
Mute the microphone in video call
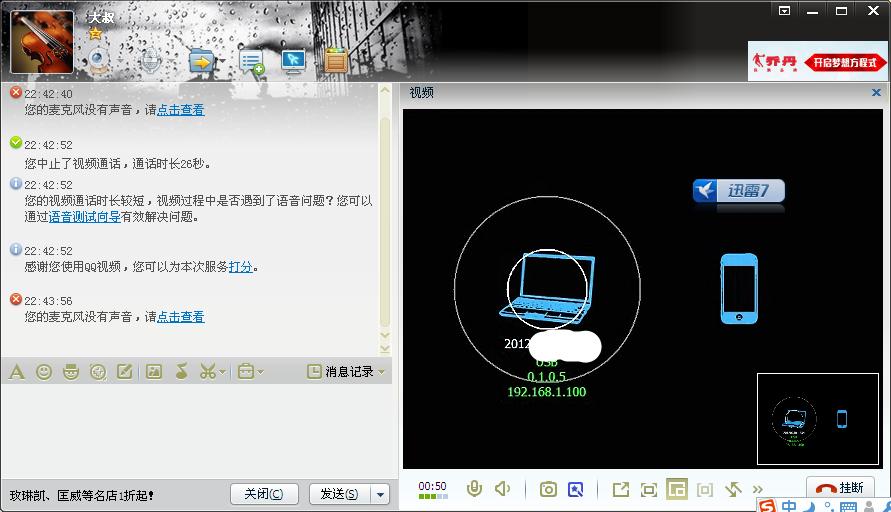pos(474,489)
